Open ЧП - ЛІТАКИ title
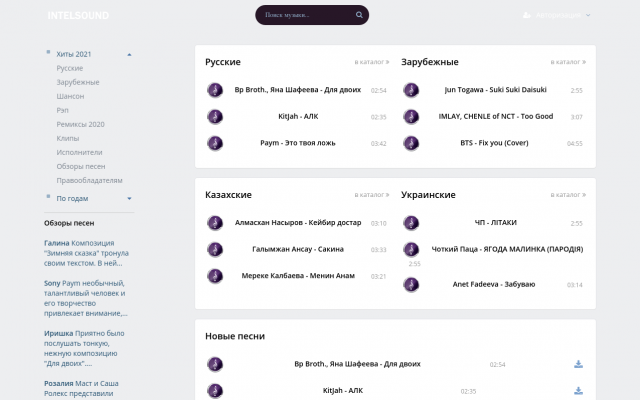The width and height of the screenshot is (640, 400). (x=496, y=222)
